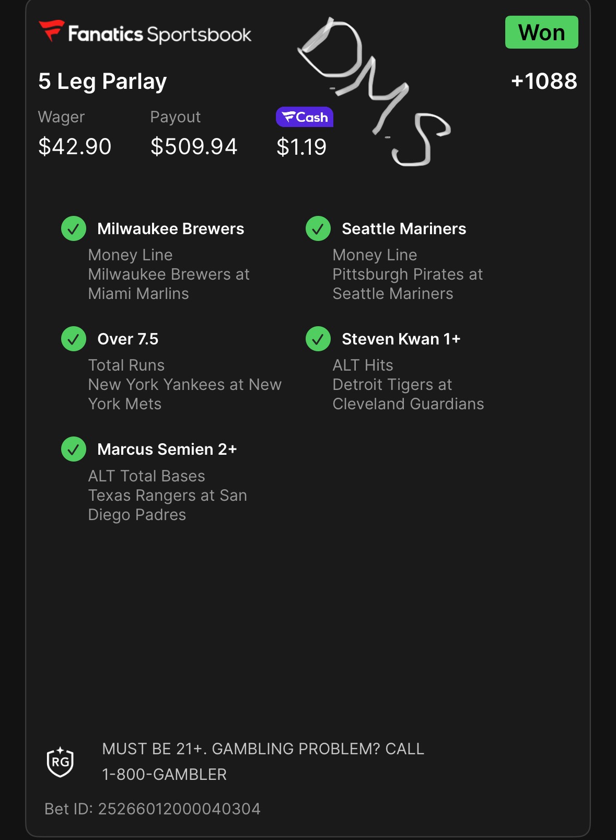Viewport: 616px width, 840px height.
Task: Open the Steven Kwan 1+ hits leg
Action: click(x=401, y=339)
